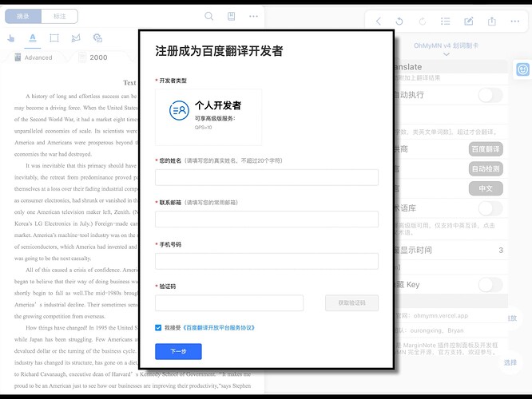Click the share export icon
Viewport: 532px width, 399px height.
point(491,22)
